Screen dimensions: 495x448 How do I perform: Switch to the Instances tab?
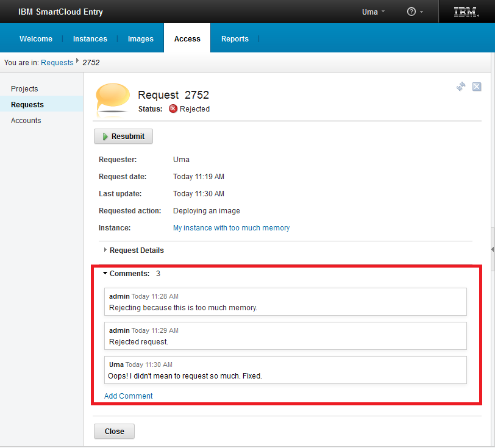pos(90,38)
